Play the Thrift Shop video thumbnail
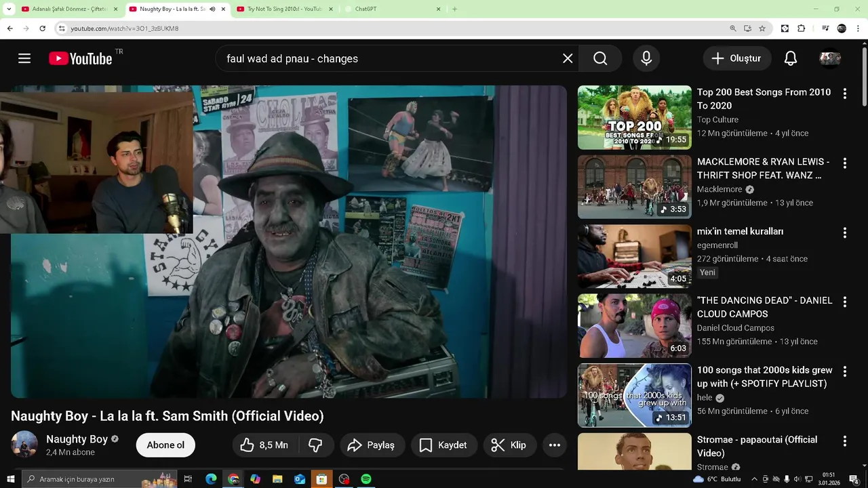Viewport: 868px width, 488px height. pos(635,187)
